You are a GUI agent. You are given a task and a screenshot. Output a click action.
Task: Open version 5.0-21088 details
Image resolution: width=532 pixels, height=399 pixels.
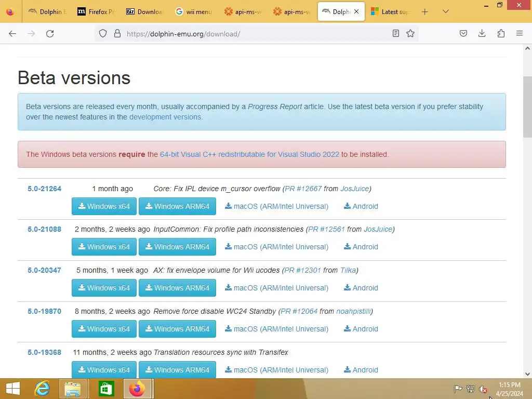click(x=45, y=229)
